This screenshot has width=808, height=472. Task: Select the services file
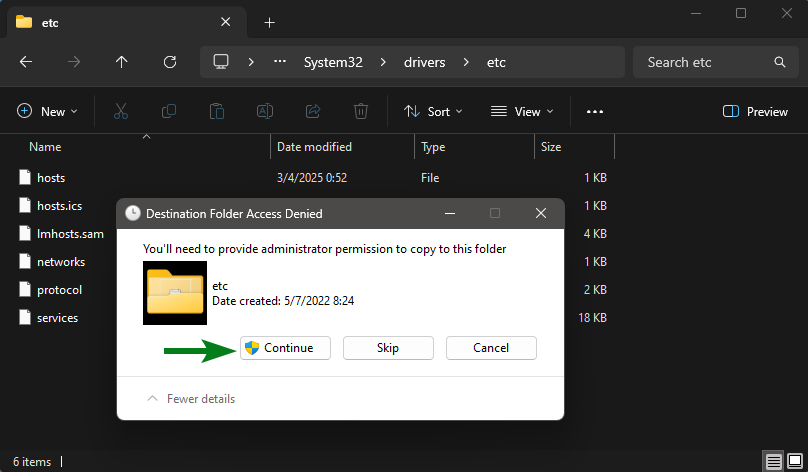coord(57,318)
